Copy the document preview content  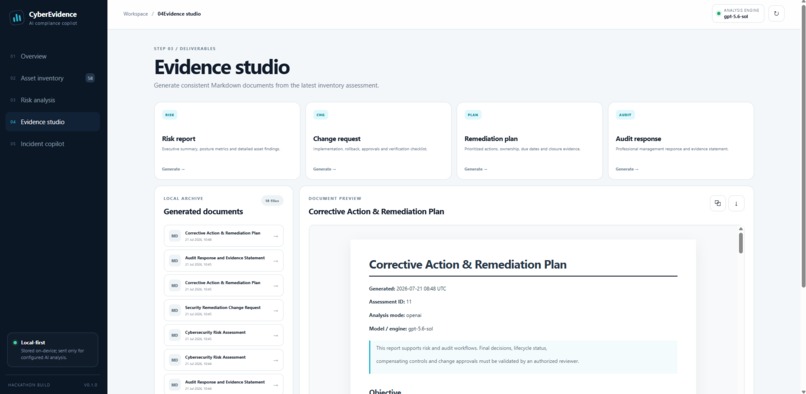(718, 203)
